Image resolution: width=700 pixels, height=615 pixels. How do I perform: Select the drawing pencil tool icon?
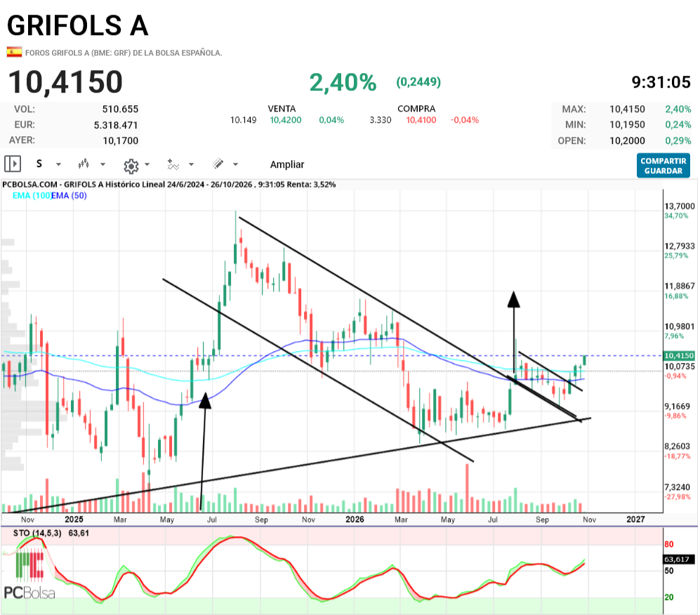click(218, 164)
